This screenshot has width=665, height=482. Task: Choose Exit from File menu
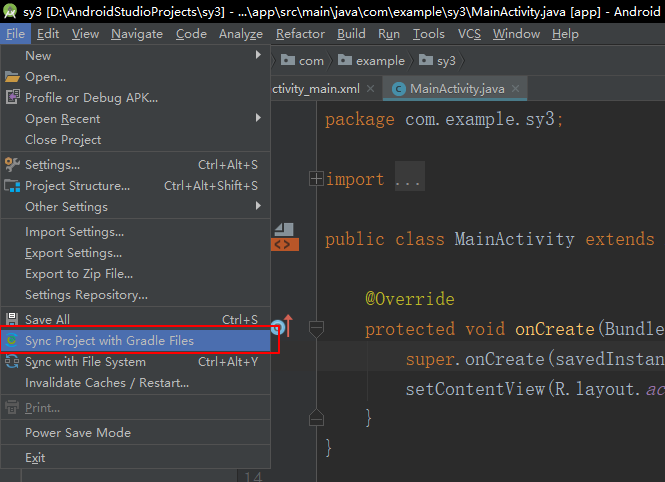click(x=135, y=458)
